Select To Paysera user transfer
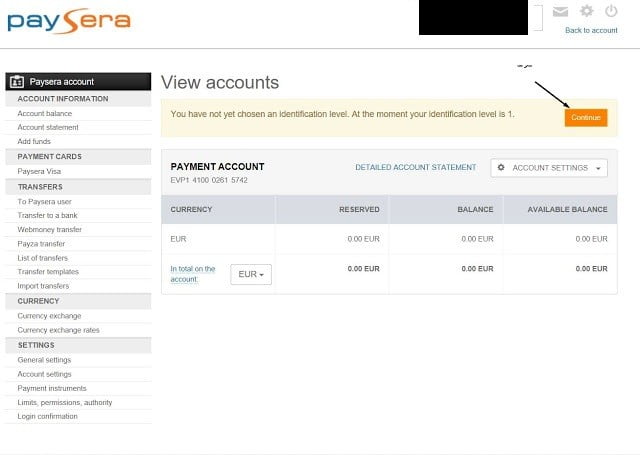Viewport: 640px width, 455px height. coord(44,202)
